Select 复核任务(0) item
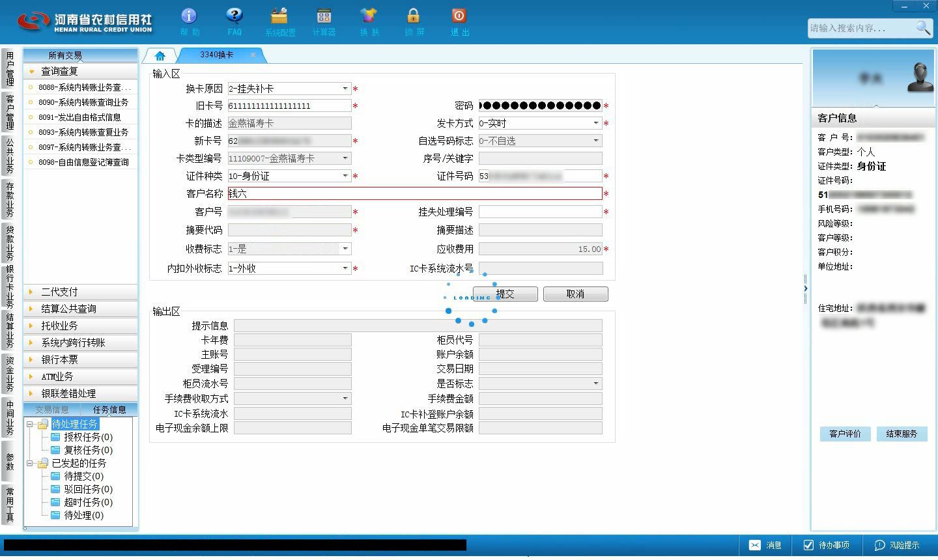 [x=88, y=450]
